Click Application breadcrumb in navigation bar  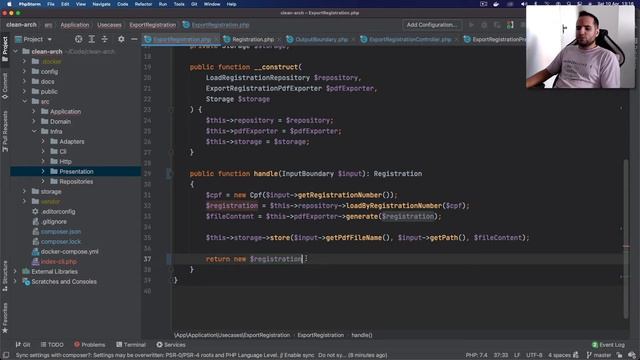(75, 25)
